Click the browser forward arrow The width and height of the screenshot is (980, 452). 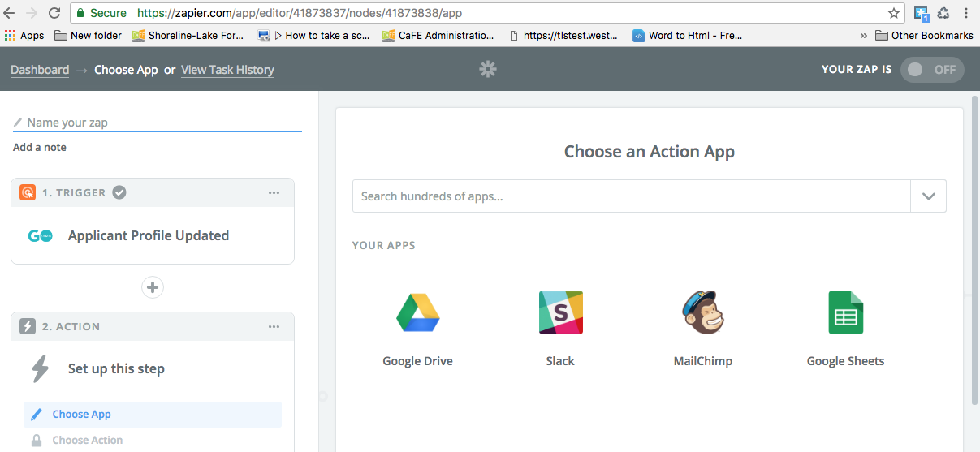[x=32, y=13]
